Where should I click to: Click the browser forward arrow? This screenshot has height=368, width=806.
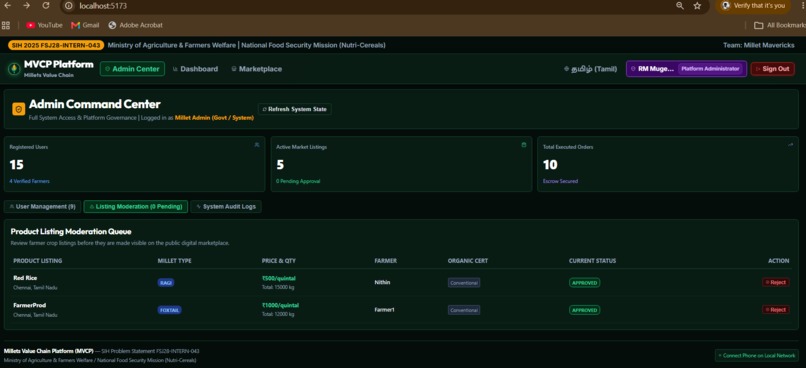pos(26,6)
